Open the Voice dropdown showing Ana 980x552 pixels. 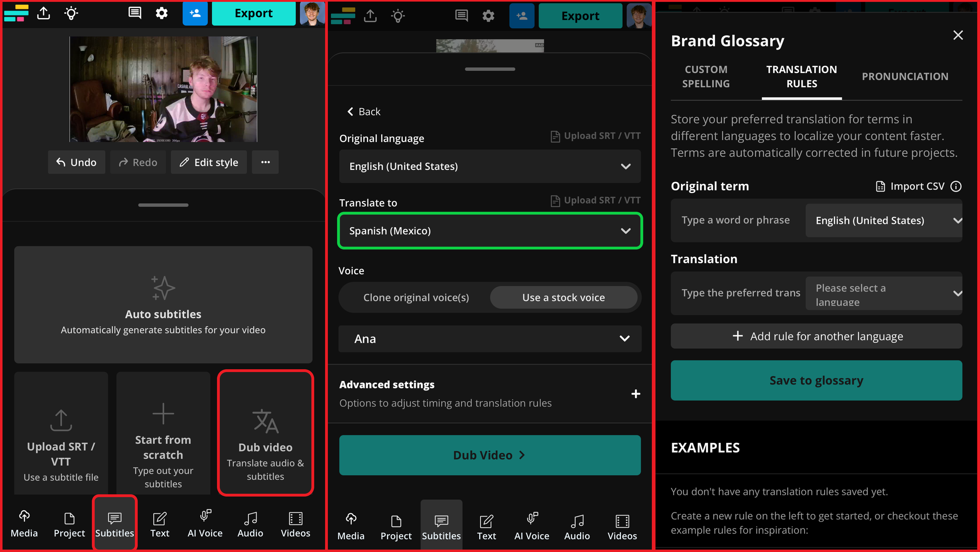click(x=490, y=338)
